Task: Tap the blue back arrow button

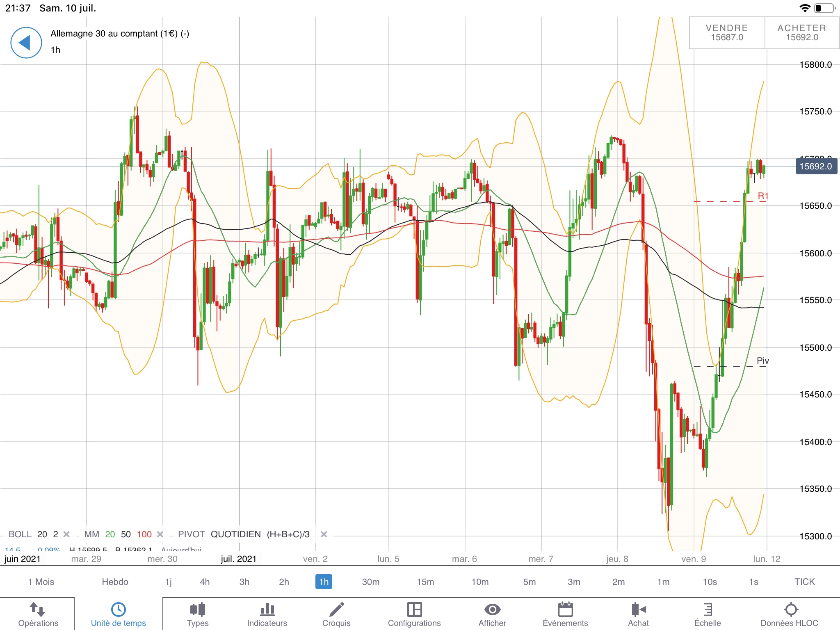Action: pos(26,43)
